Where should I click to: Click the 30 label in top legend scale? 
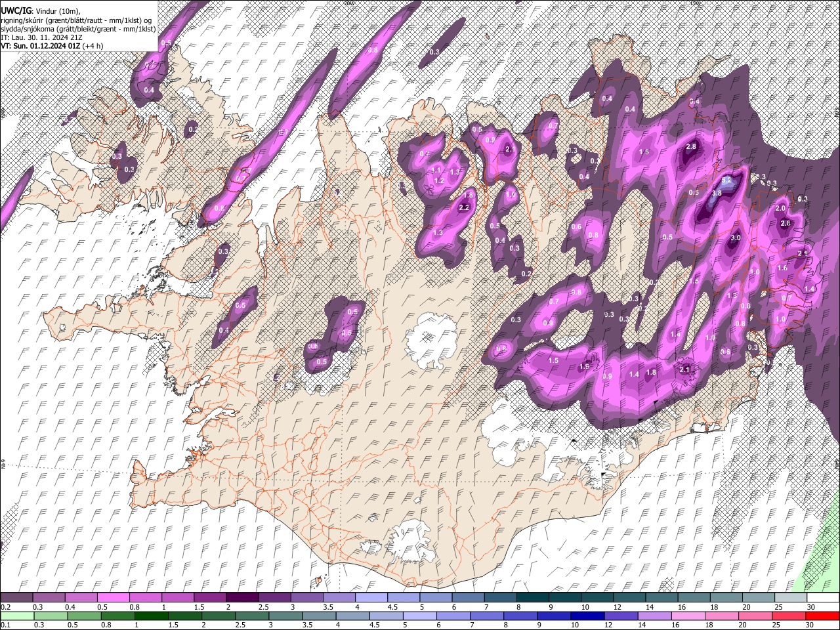coord(811,607)
